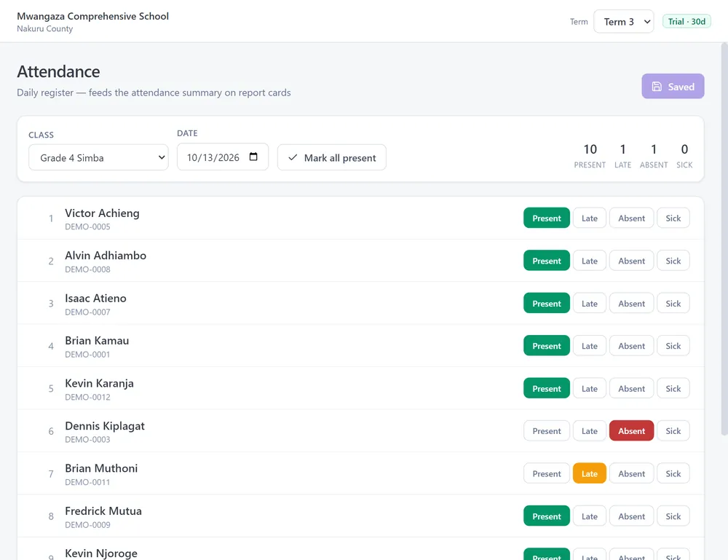The height and width of the screenshot is (560, 728).
Task: Click student name Kevin Njoroge
Action: pos(101,553)
